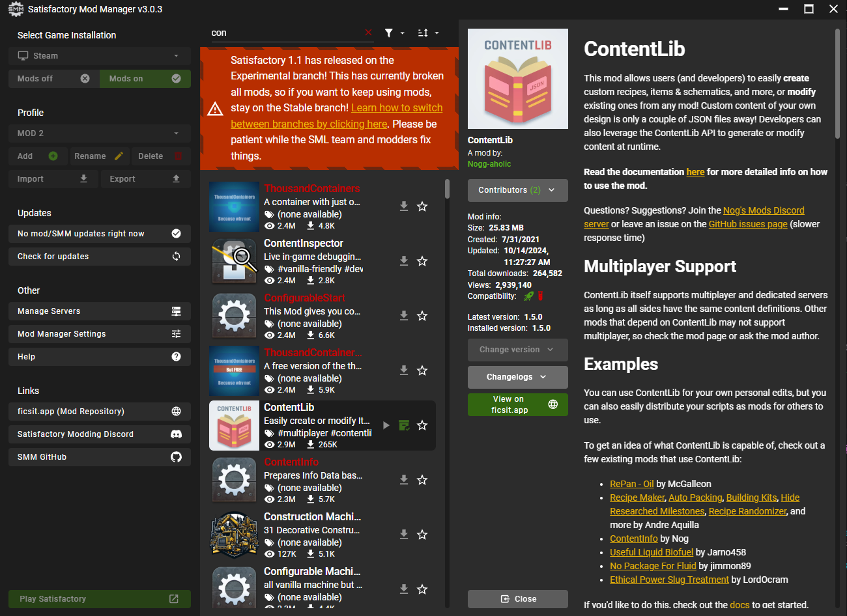Viewport: 847px width, 616px height.
Task: Open the Ethical Power Slug Treatment link
Action: [x=669, y=580]
